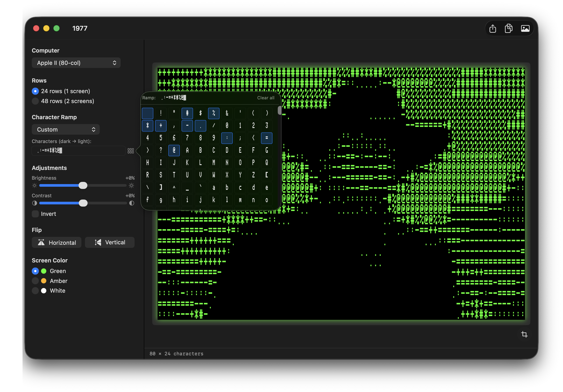Viewport: 563px width, 392px height.
Task: Click the low contrast circle icon
Action: pyautogui.click(x=35, y=203)
